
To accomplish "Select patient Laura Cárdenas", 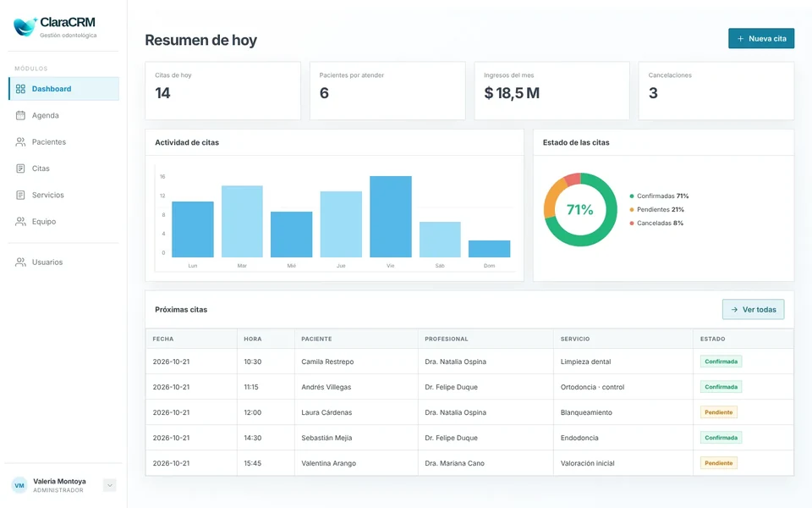I will pyautogui.click(x=326, y=412).
